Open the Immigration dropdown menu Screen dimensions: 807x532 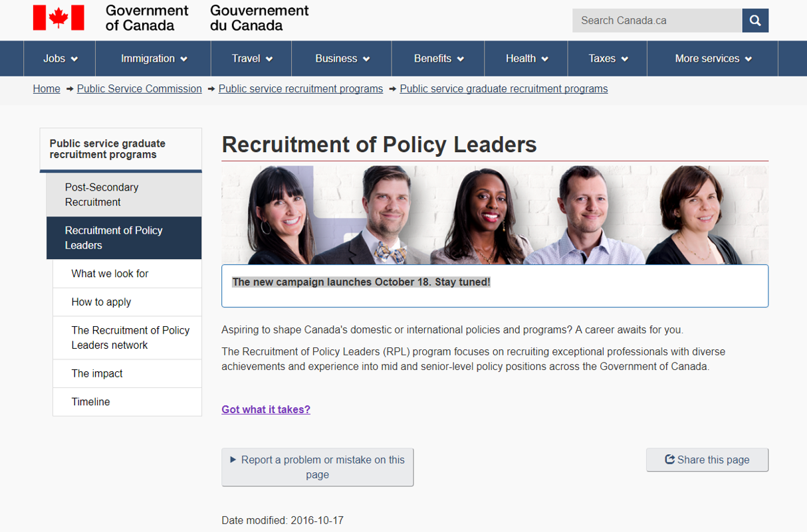click(154, 58)
